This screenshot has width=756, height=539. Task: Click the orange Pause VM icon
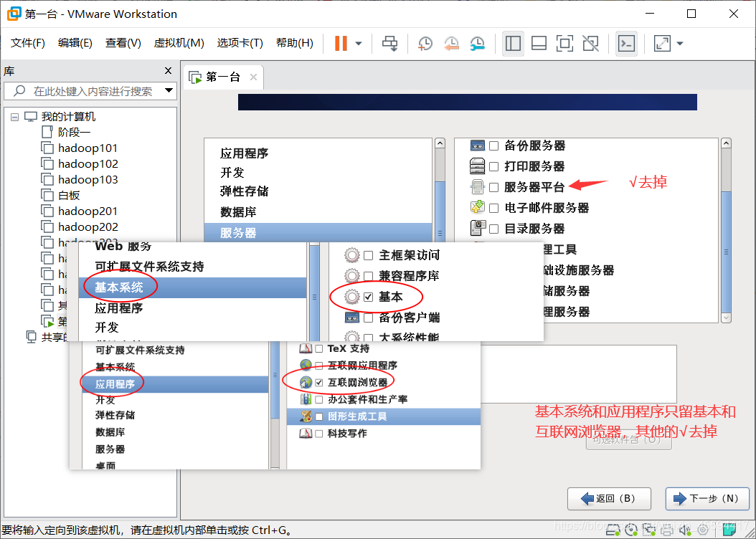(341, 43)
